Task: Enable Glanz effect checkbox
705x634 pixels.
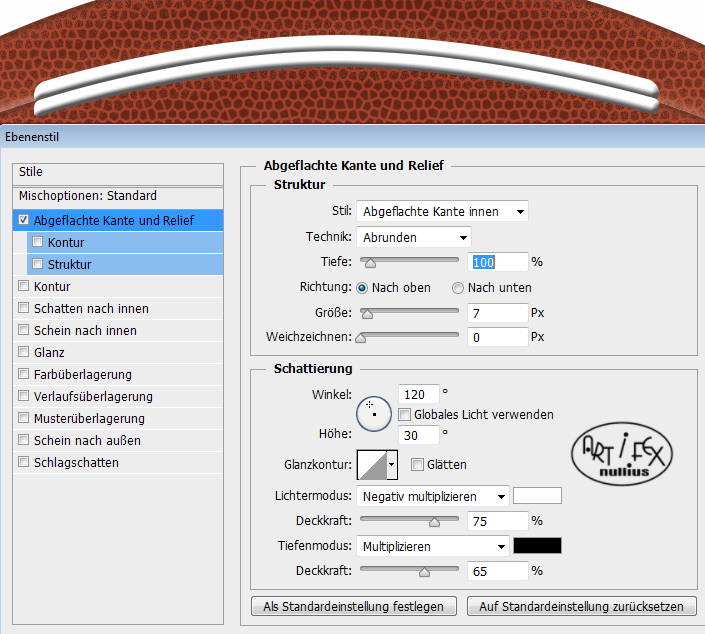Action: pyautogui.click(x=23, y=352)
